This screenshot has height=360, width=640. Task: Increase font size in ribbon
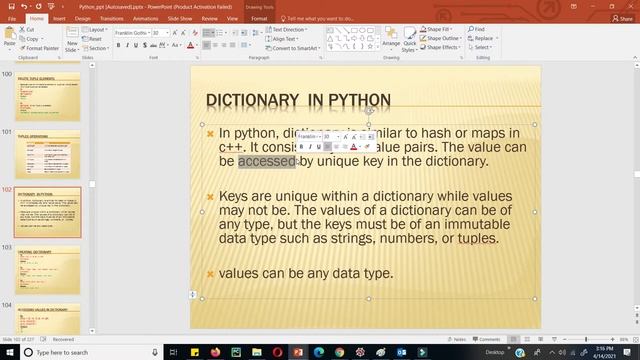coord(175,33)
